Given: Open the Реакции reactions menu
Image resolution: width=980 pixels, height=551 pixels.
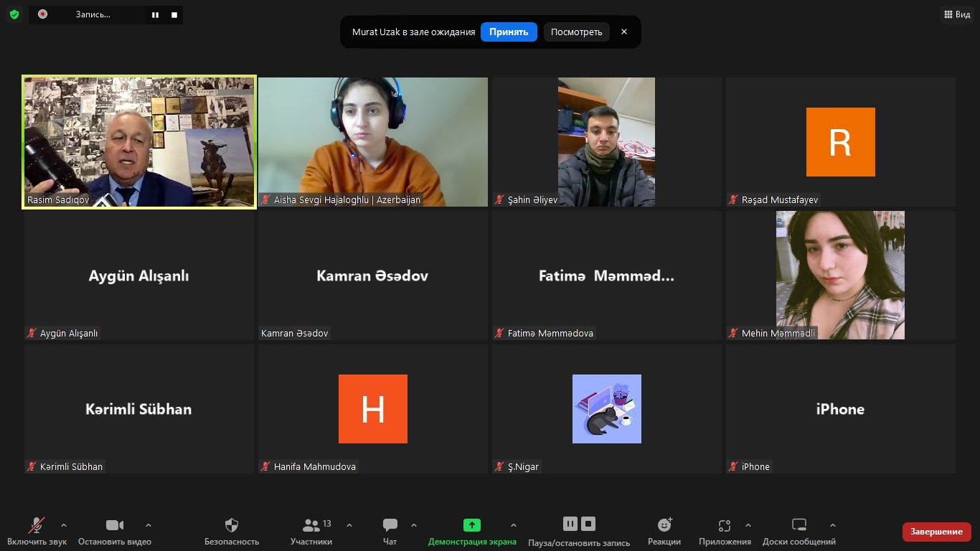Looking at the screenshot, I should click(664, 531).
